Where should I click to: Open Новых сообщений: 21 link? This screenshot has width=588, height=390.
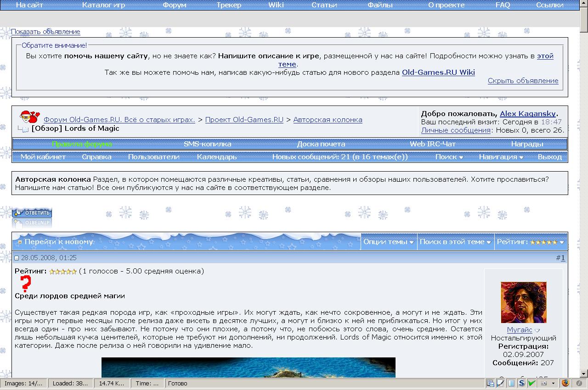pos(340,157)
